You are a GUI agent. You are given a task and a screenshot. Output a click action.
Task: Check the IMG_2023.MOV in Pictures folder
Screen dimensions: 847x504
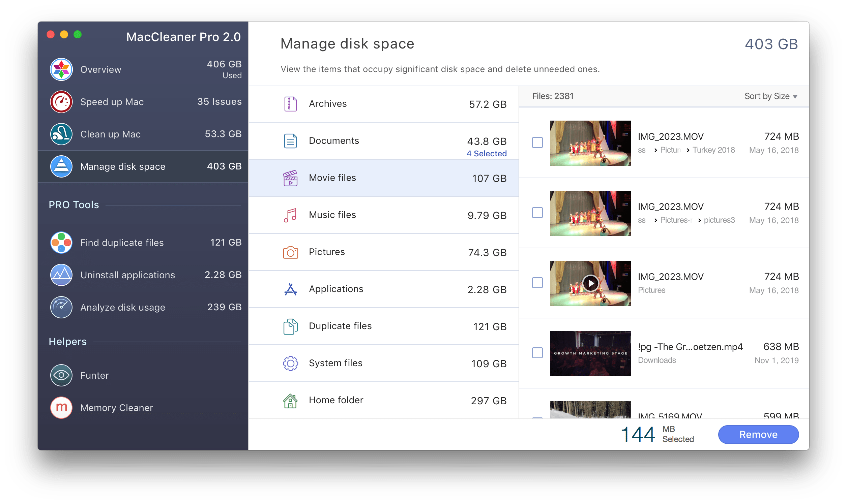click(x=537, y=283)
